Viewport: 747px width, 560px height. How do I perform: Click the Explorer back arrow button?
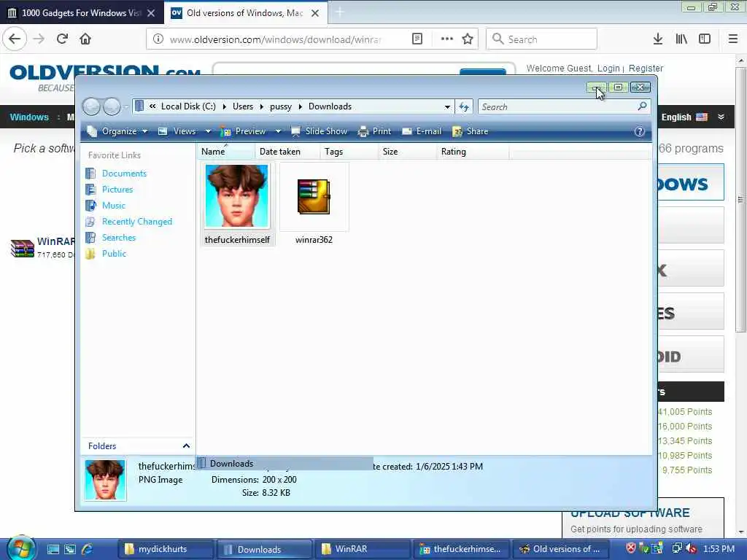(x=91, y=106)
